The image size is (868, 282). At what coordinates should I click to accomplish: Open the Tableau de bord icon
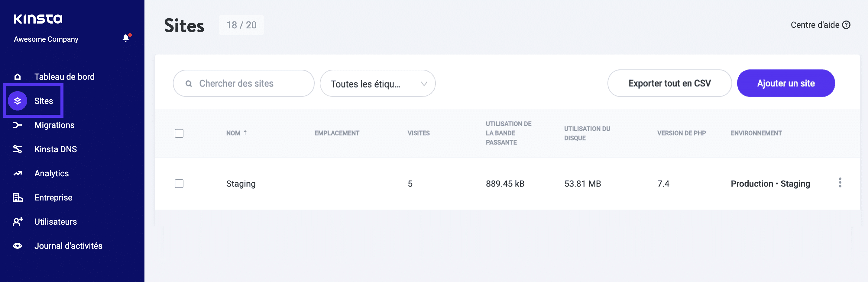(x=18, y=76)
